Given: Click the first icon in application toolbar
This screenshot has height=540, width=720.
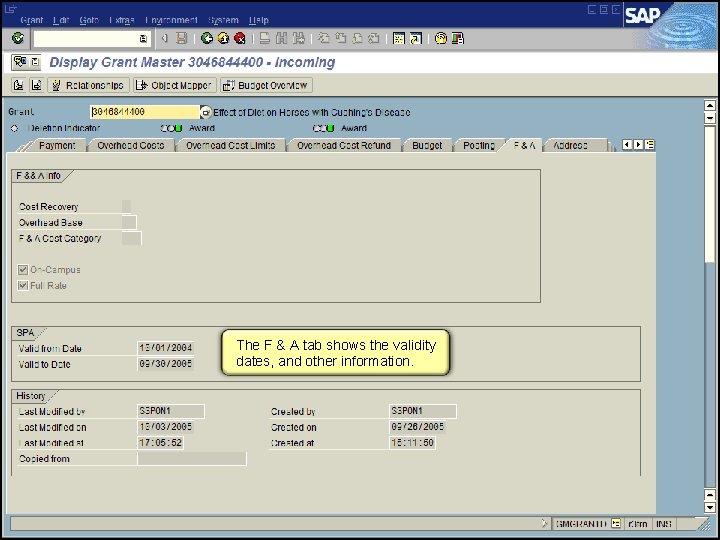Looking at the screenshot, I should pyautogui.click(x=18, y=85).
